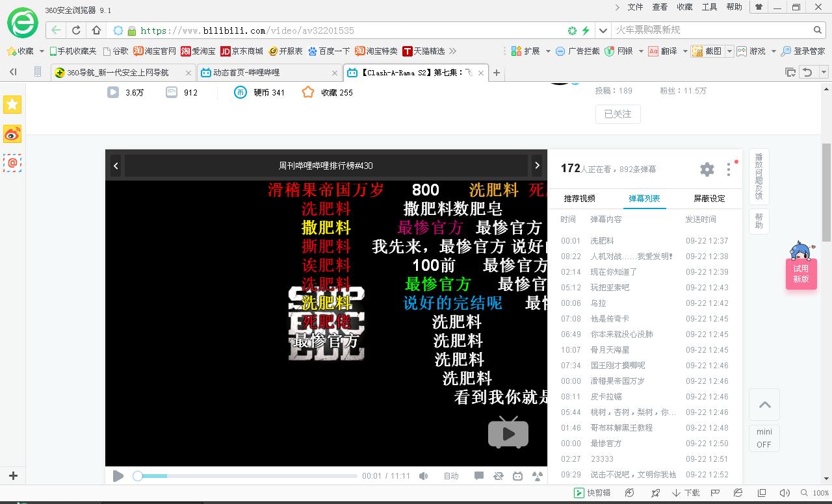Expand the 收藏 bookmarks dropdown arrow
Screen dimensions: 832x504
pos(42,51)
